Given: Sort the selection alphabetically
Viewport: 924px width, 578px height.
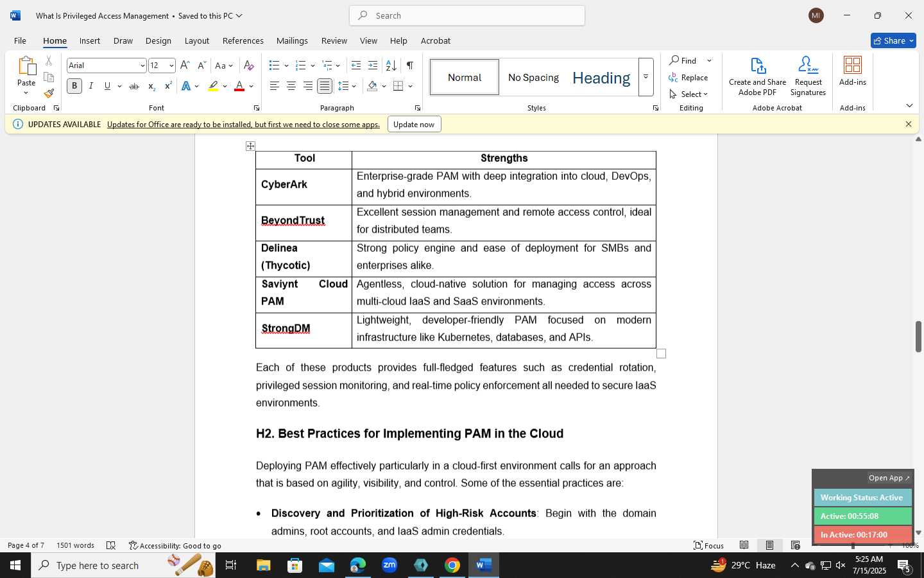Looking at the screenshot, I should tap(391, 66).
